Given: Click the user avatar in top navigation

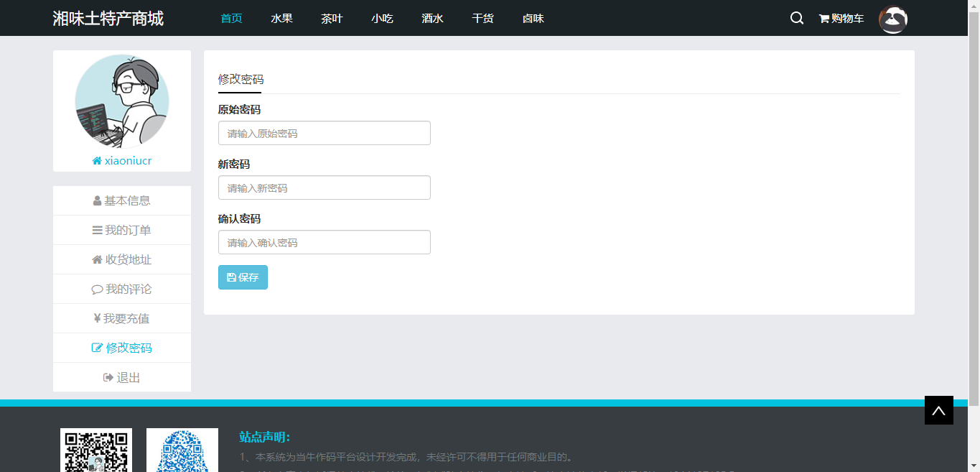Looking at the screenshot, I should 893,19.
